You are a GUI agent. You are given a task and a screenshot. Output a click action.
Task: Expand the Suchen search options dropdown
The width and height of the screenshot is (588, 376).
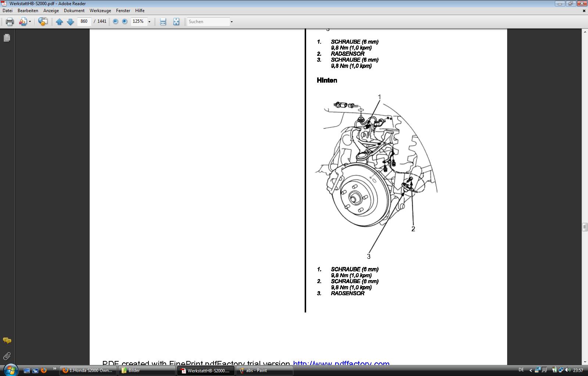coord(232,22)
